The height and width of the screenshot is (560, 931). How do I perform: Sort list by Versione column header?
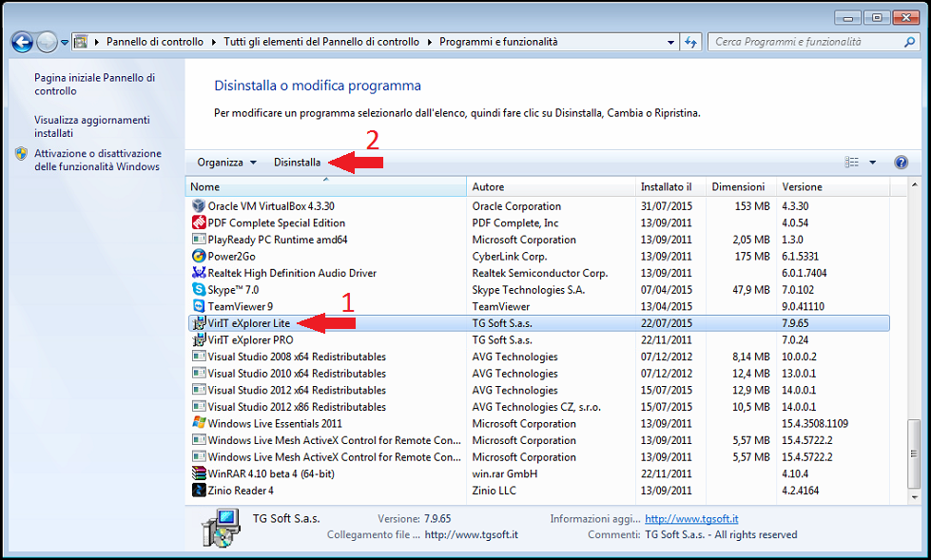coord(833,187)
